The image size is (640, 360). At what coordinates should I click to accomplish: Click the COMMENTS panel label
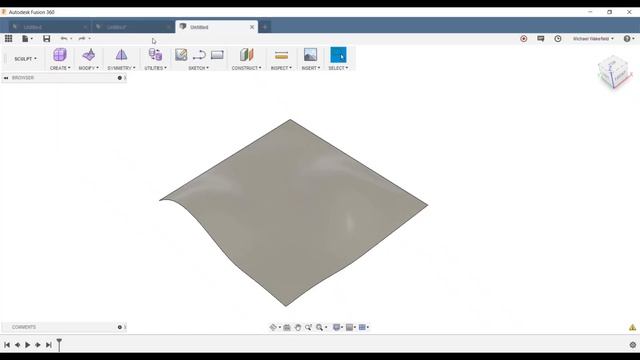24,327
